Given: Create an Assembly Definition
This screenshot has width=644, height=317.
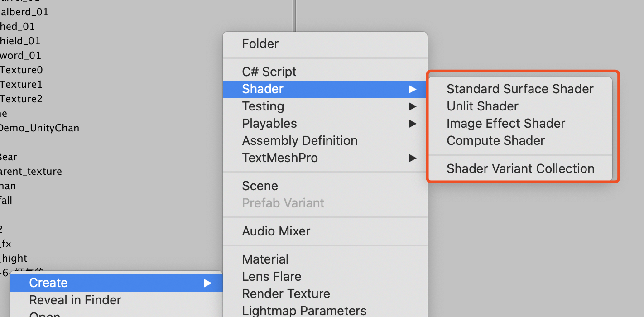Looking at the screenshot, I should 300,140.
